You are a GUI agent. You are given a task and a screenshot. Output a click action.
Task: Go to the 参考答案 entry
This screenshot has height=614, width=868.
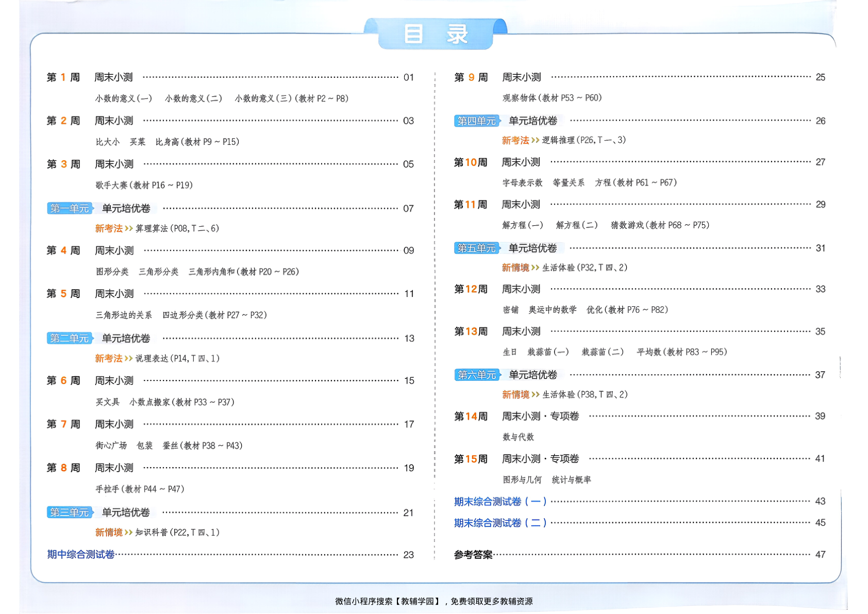point(473,555)
